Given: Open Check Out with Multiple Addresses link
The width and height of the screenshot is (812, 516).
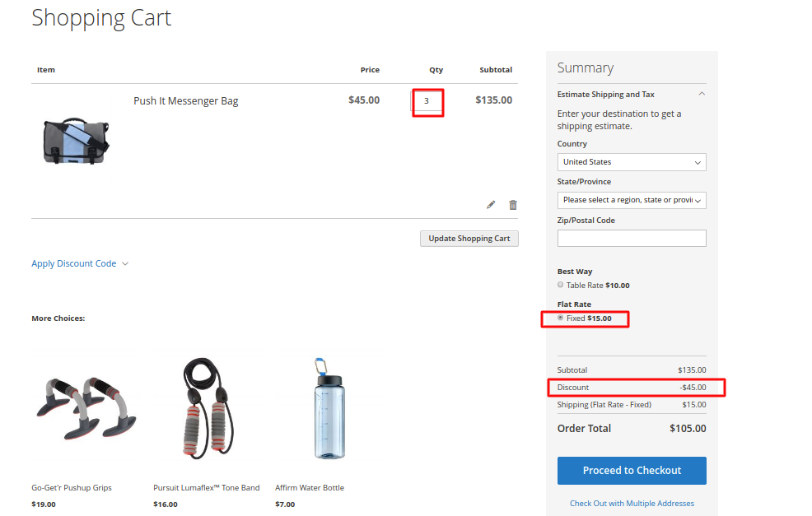Looking at the screenshot, I should pos(632,503).
